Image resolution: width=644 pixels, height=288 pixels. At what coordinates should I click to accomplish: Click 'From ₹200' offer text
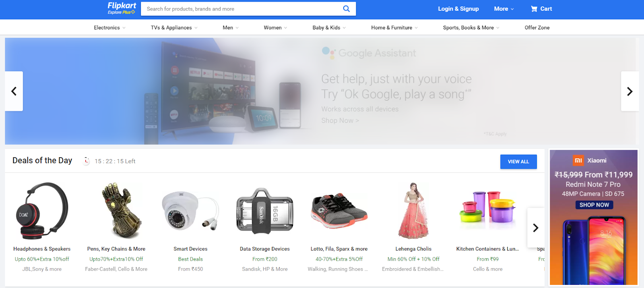(x=265, y=259)
